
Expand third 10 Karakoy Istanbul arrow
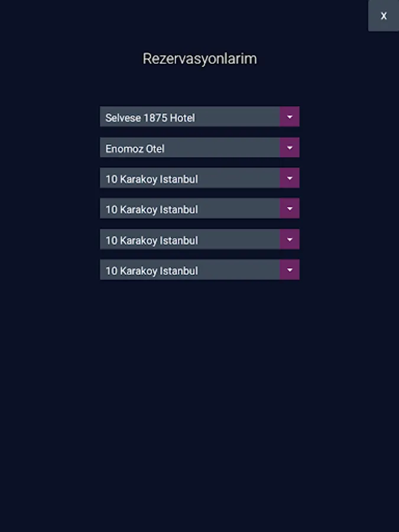290,239
